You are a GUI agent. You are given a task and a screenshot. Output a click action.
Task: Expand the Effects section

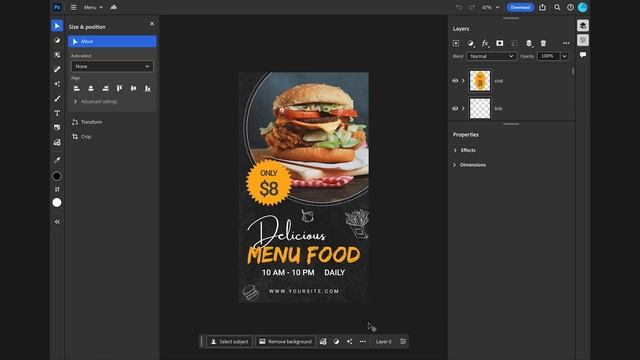pos(455,150)
